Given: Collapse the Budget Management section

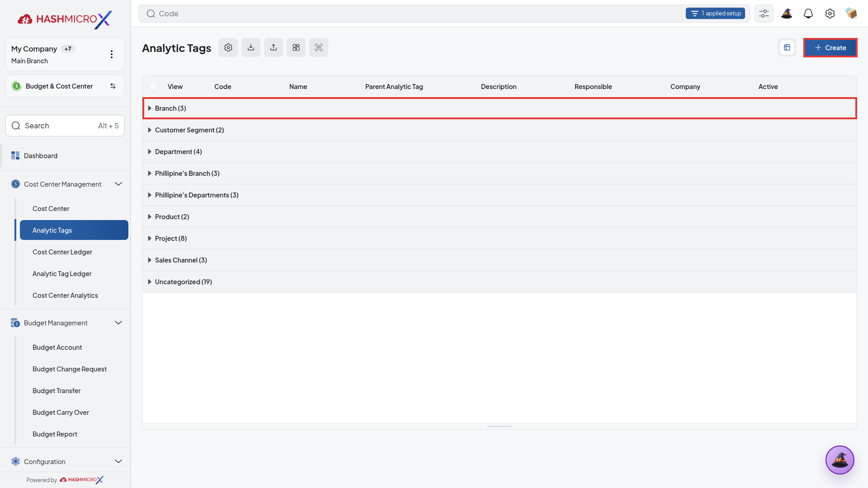Looking at the screenshot, I should (118, 323).
